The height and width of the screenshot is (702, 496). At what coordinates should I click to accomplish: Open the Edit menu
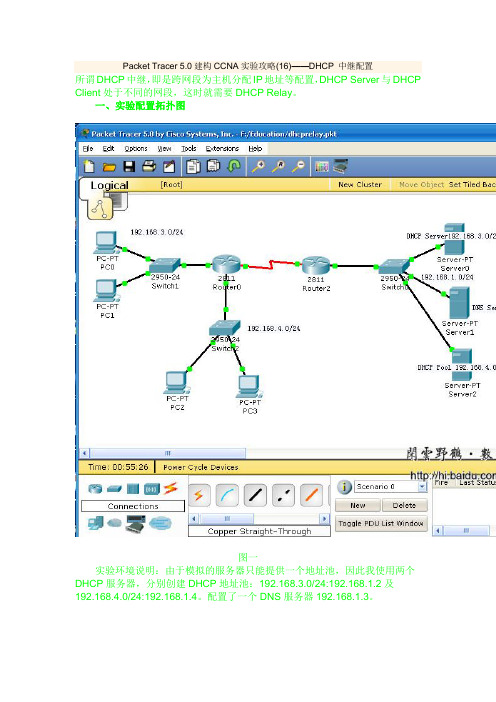tap(108, 149)
